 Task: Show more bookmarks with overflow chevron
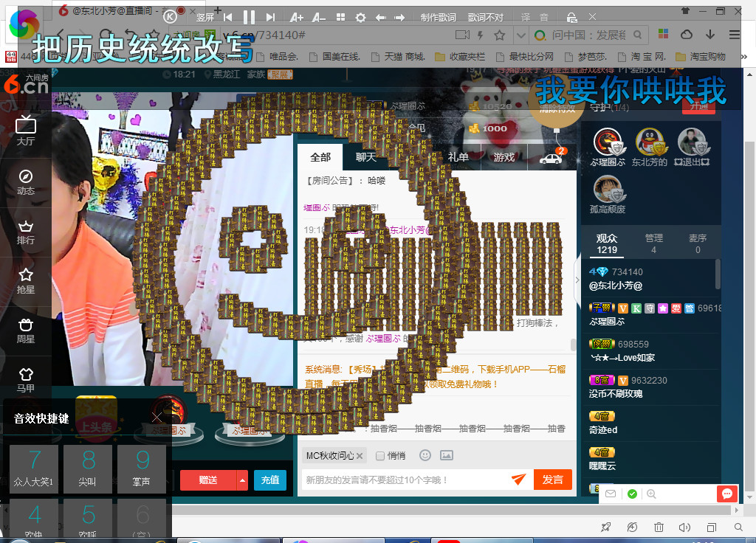pos(744,57)
